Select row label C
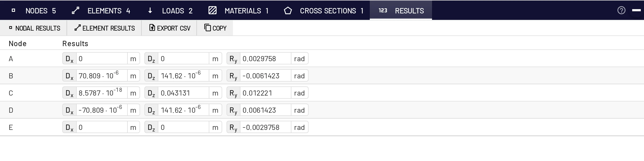 11,93
